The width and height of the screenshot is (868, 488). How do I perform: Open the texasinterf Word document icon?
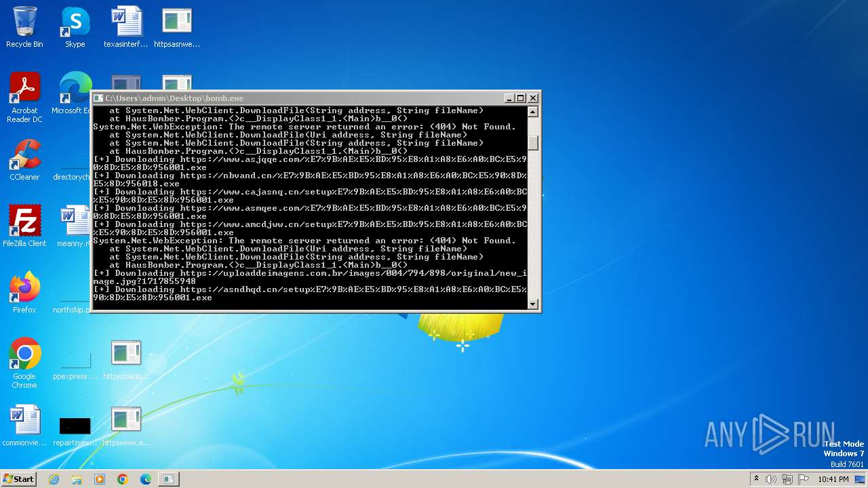pos(125,28)
